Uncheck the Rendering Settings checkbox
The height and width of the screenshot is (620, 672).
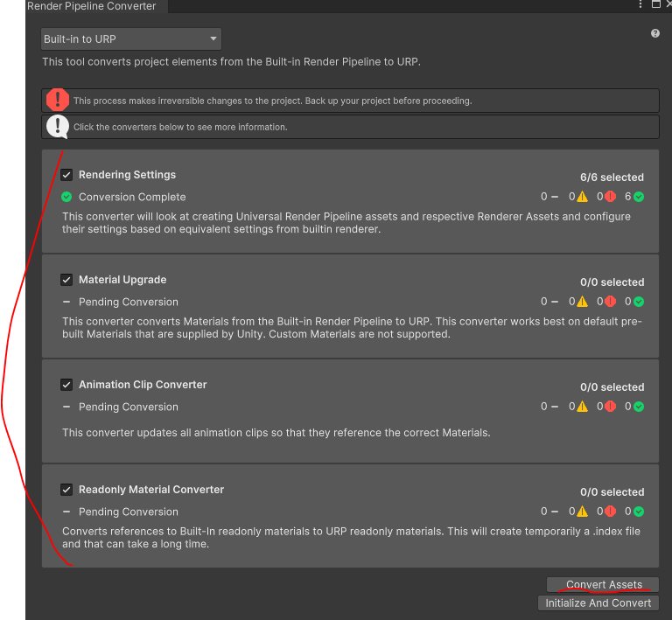point(66,175)
